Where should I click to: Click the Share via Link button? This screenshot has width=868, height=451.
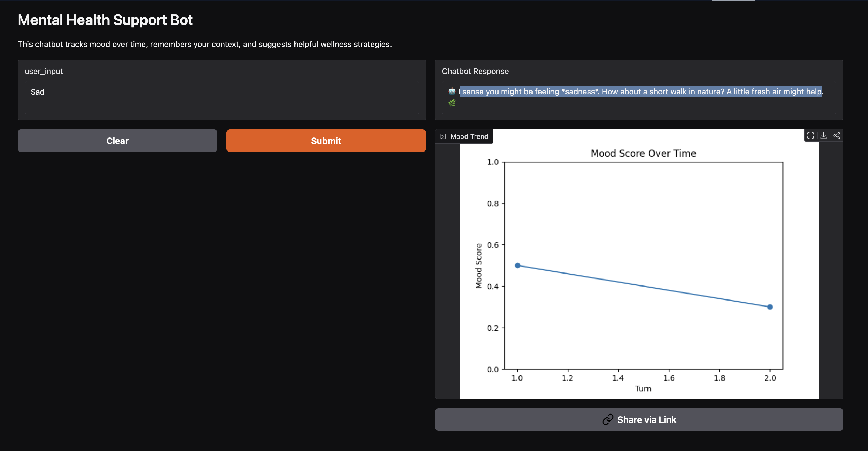pyautogui.click(x=639, y=419)
